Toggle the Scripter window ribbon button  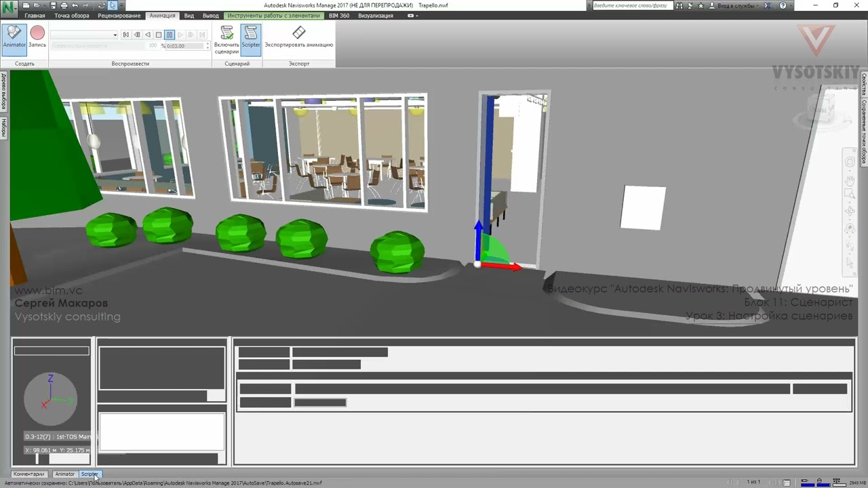(251, 39)
